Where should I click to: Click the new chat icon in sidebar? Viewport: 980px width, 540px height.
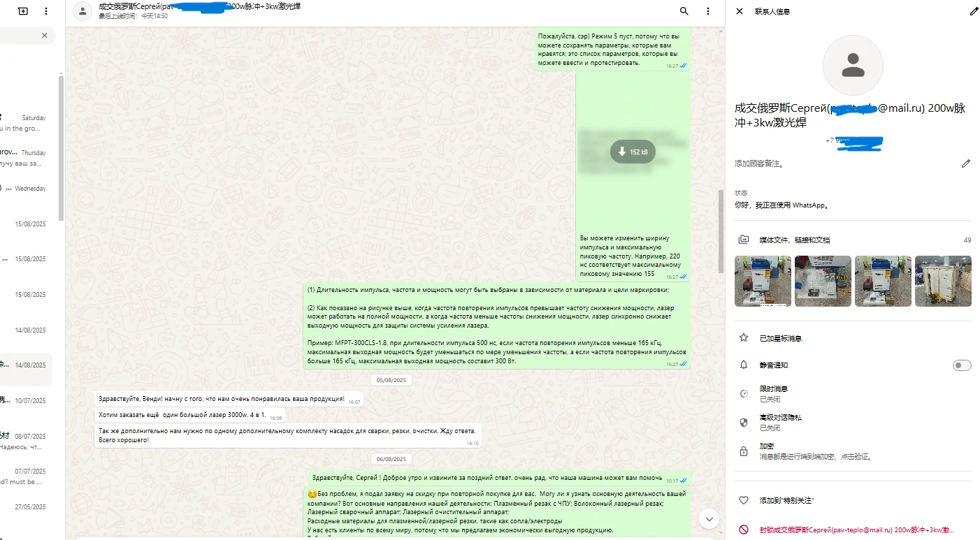click(x=23, y=11)
